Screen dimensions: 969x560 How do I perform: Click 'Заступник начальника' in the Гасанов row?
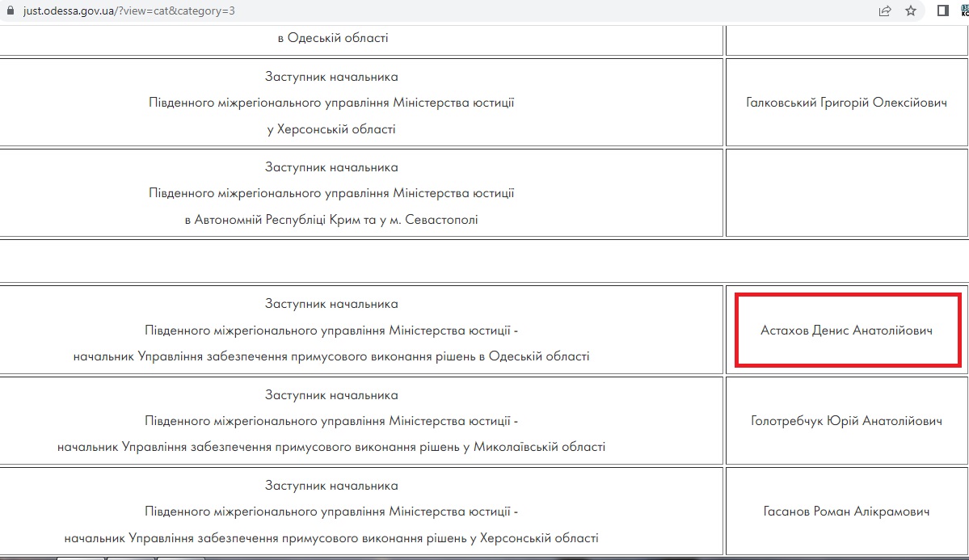coord(331,485)
